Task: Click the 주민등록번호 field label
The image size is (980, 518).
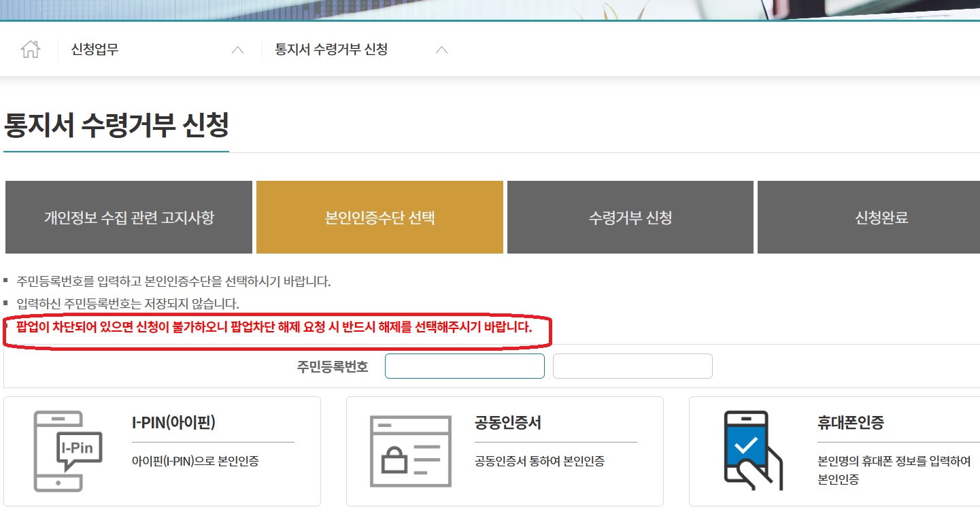Action: tap(333, 366)
